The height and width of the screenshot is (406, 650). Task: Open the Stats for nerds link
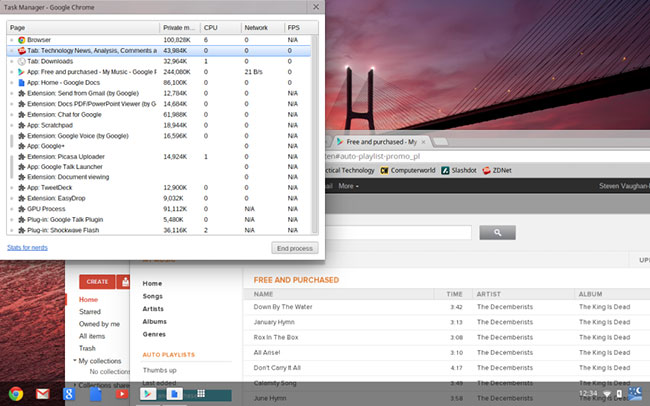click(28, 245)
